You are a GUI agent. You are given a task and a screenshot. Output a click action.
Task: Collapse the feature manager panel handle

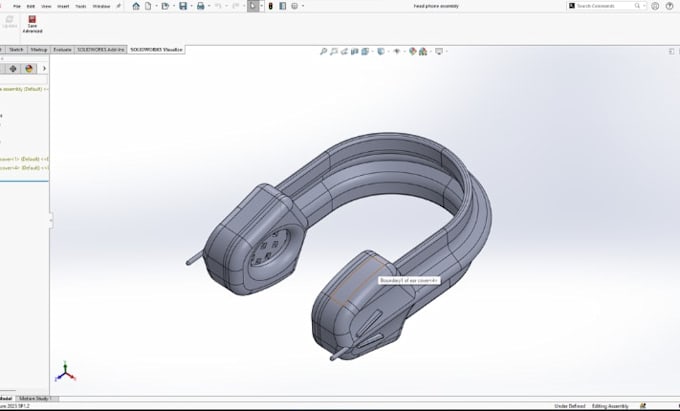click(51, 220)
